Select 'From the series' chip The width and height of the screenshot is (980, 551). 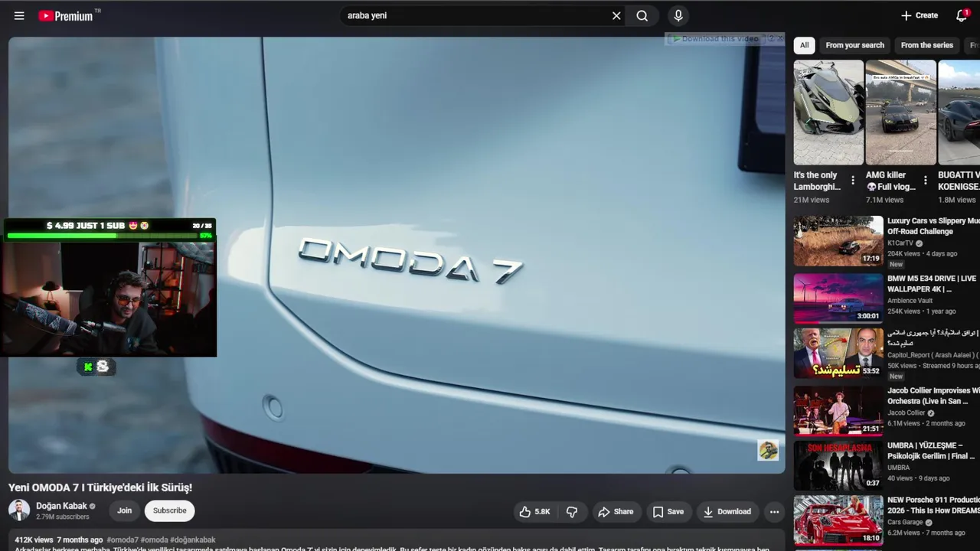coord(926,45)
